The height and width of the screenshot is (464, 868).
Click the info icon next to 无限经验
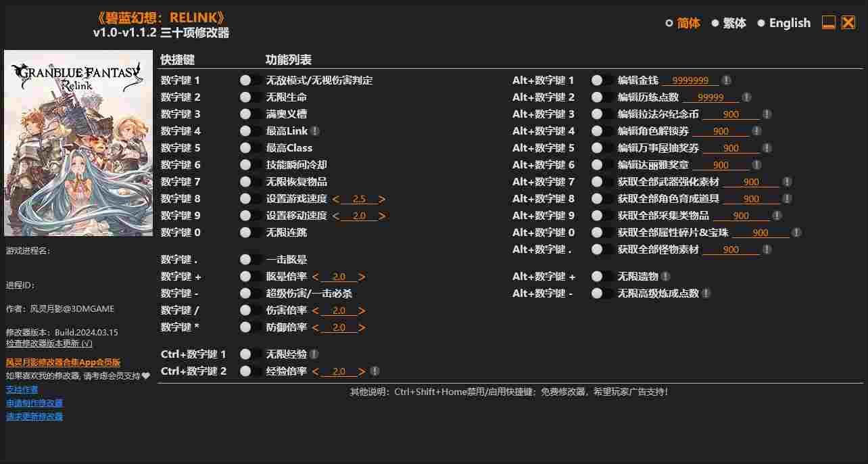click(x=314, y=354)
